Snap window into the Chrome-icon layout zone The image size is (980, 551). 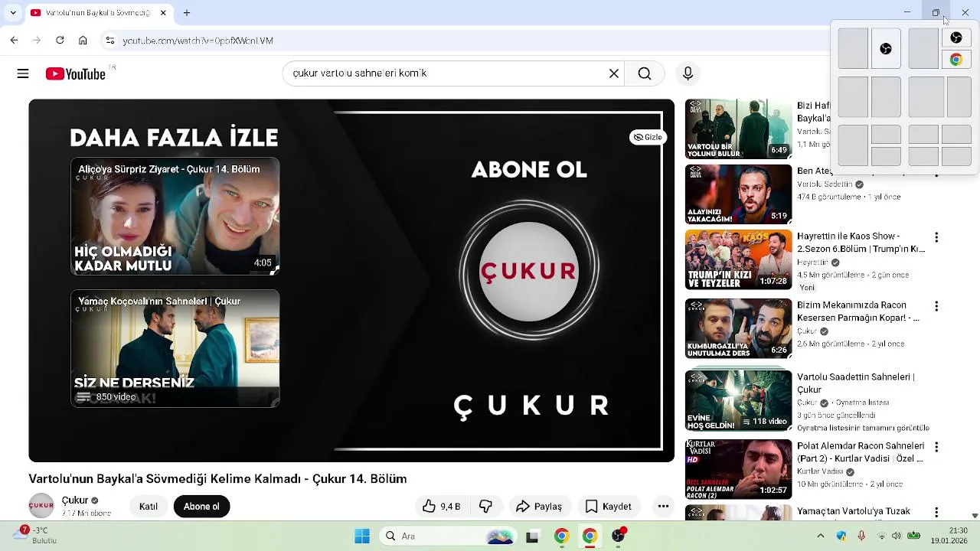pyautogui.click(x=956, y=60)
